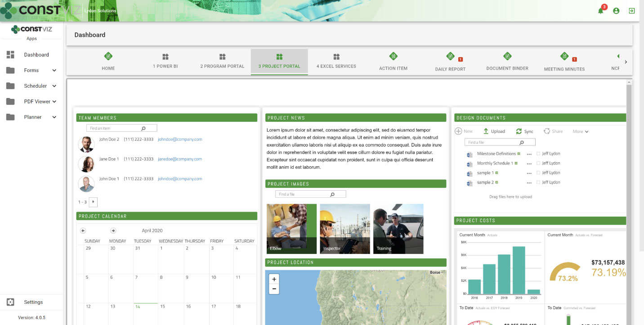Check the checkbox next to Monthly Schedule 1
This screenshot has width=644, height=325.
click(538, 163)
